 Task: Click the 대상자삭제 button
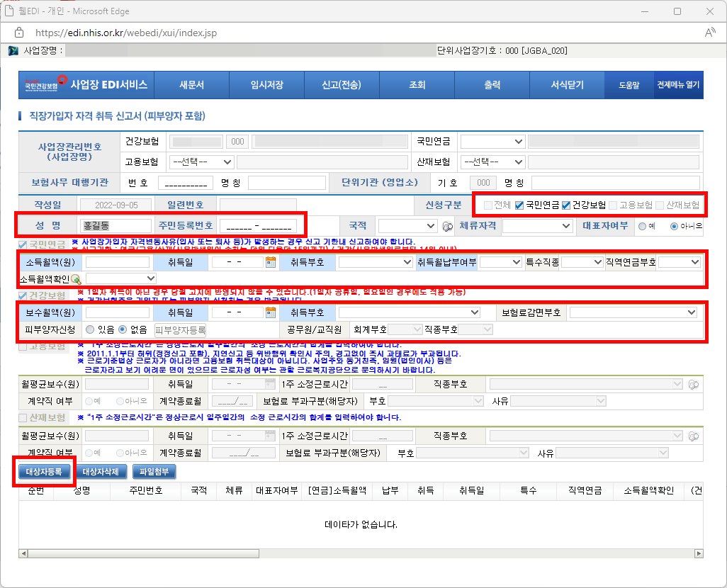tap(101, 472)
